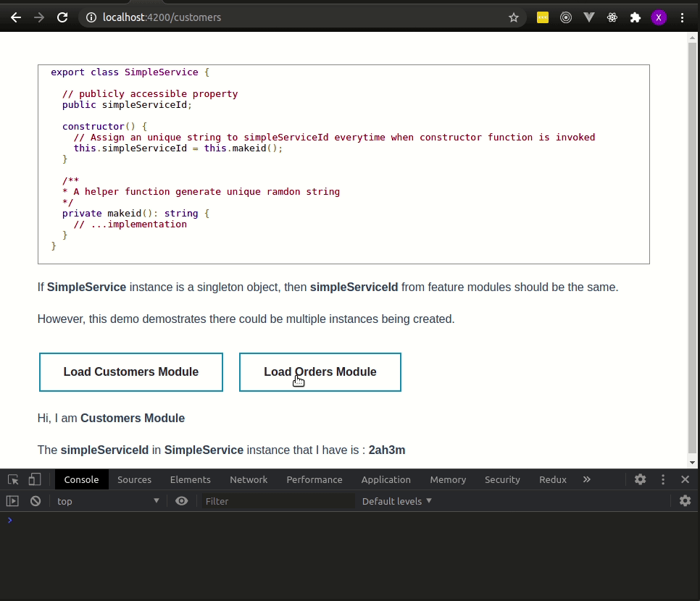
Task: Expand the JavaScript context dropdown showing top
Action: click(107, 500)
